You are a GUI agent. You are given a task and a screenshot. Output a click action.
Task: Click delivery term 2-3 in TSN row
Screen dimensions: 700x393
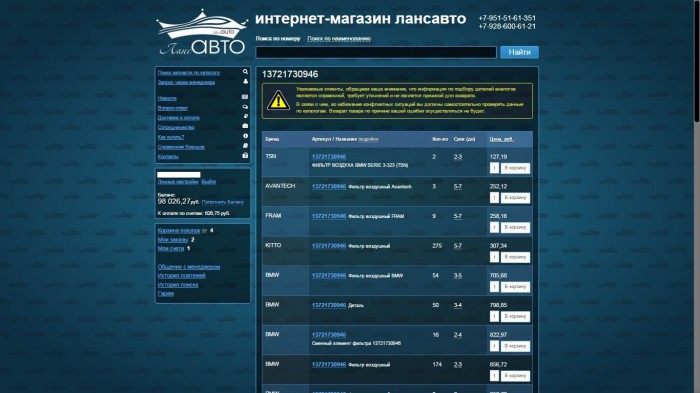tap(458, 157)
